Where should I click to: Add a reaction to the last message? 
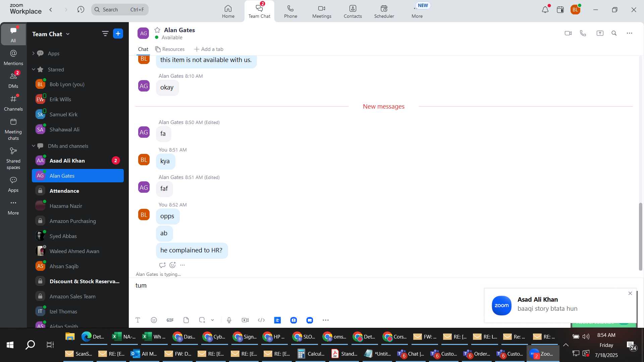click(x=172, y=265)
